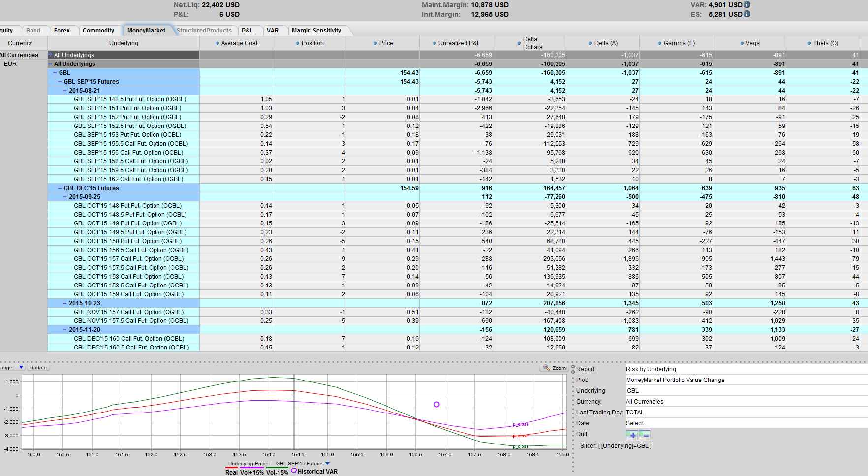Click the Historical VAR circle marker on chart

(x=436, y=404)
